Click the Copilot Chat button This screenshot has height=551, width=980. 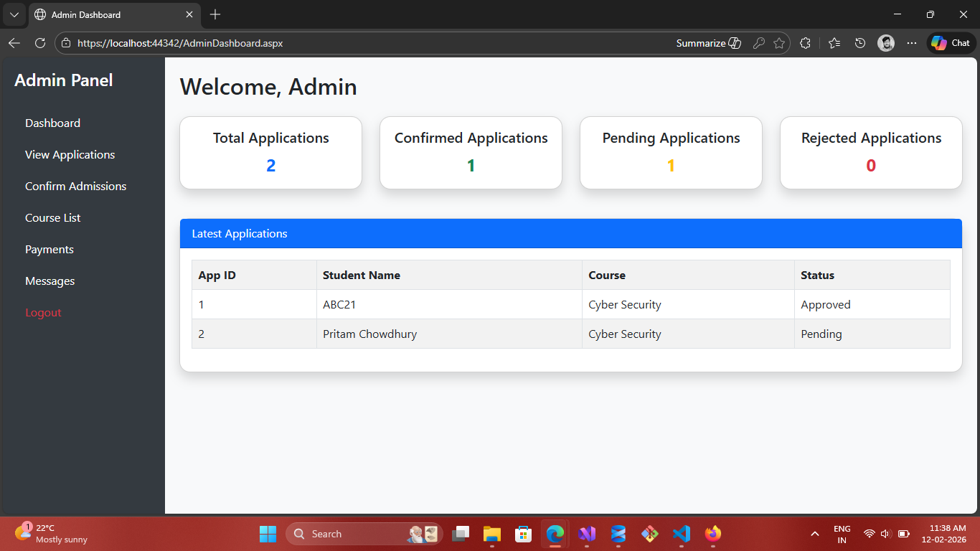(x=951, y=43)
